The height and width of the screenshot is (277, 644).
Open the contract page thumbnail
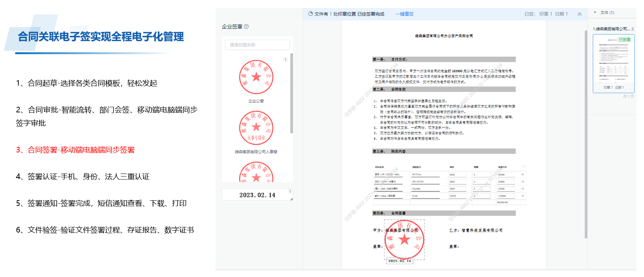click(x=614, y=63)
